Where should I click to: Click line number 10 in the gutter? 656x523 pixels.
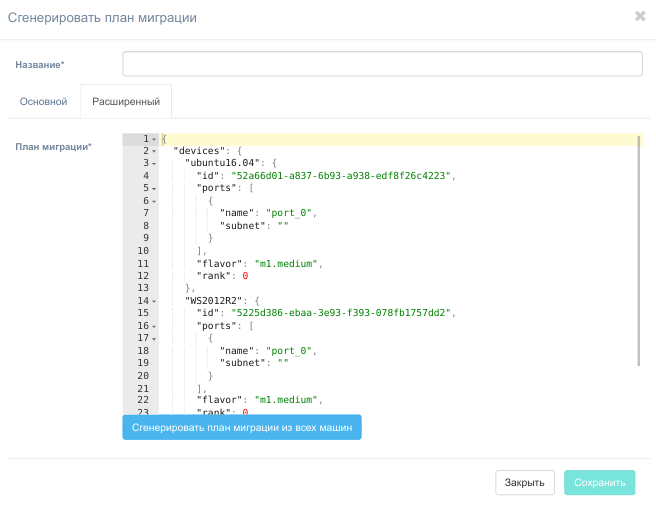pos(143,251)
